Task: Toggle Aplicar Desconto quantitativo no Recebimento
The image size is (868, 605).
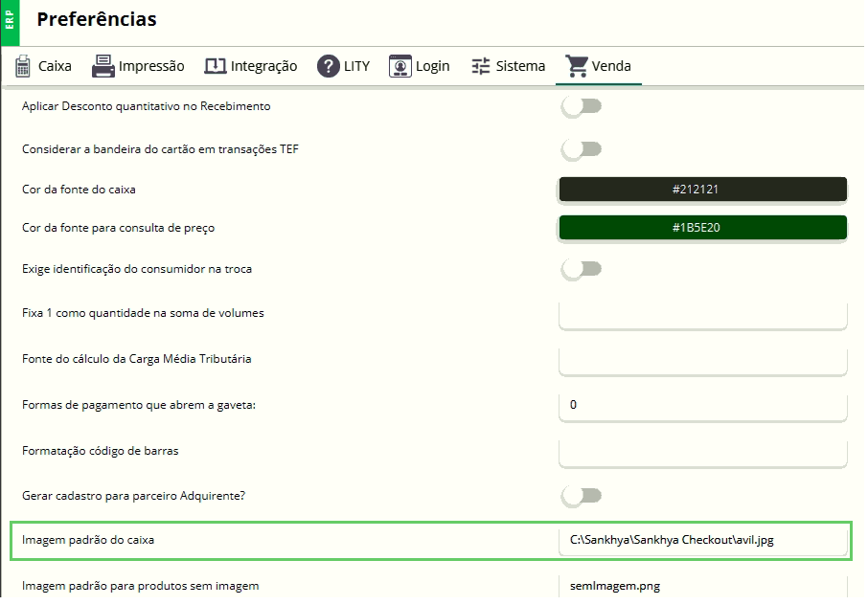Action: [x=582, y=106]
